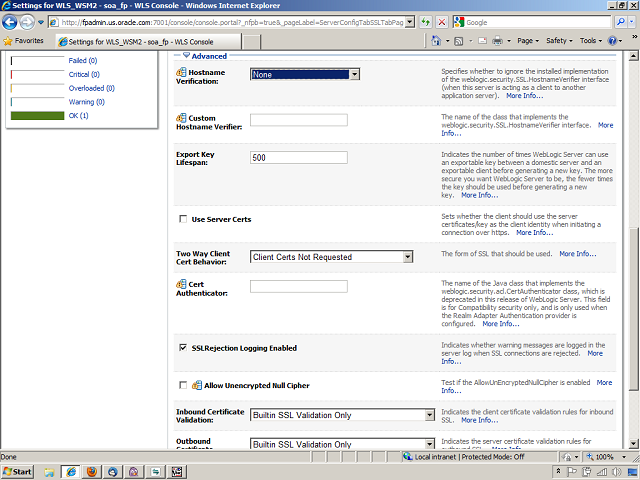Click the network signal tray icon
This screenshot has width=640, height=480.
tap(602, 472)
